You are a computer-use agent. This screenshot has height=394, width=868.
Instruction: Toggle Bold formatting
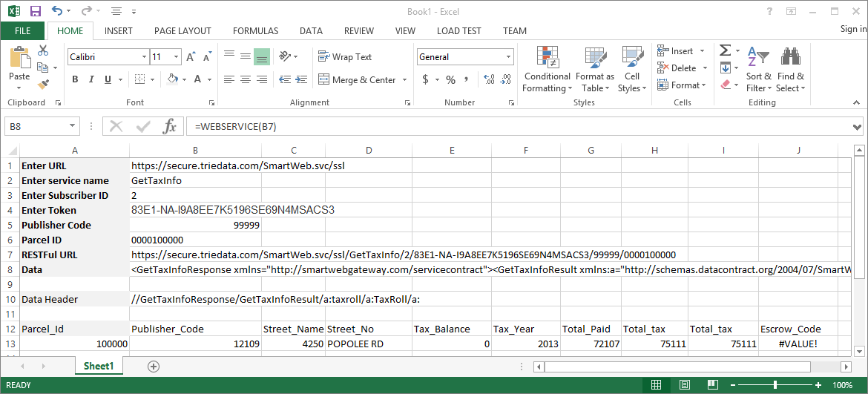75,79
